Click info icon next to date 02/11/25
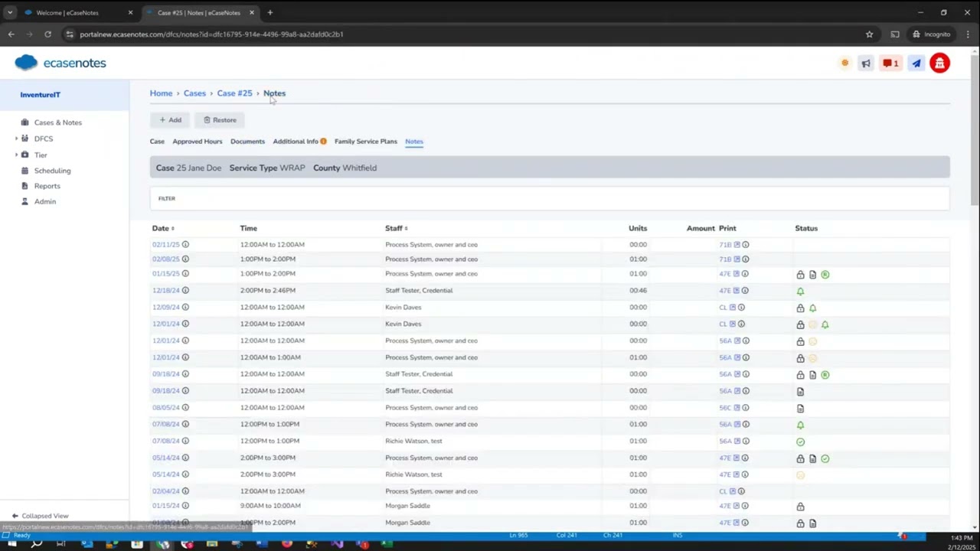This screenshot has width=980, height=551. pyautogui.click(x=185, y=245)
